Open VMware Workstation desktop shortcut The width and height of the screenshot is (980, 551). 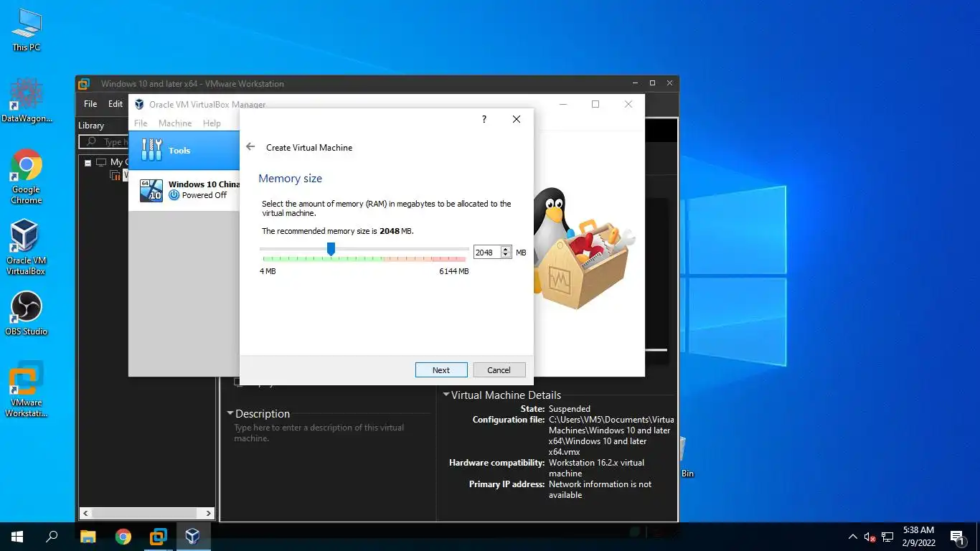click(27, 389)
